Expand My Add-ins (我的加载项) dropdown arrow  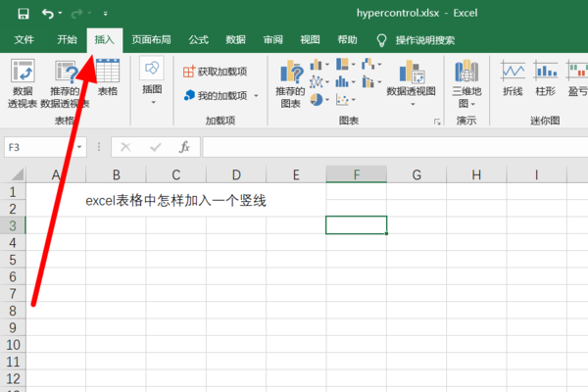tap(257, 96)
